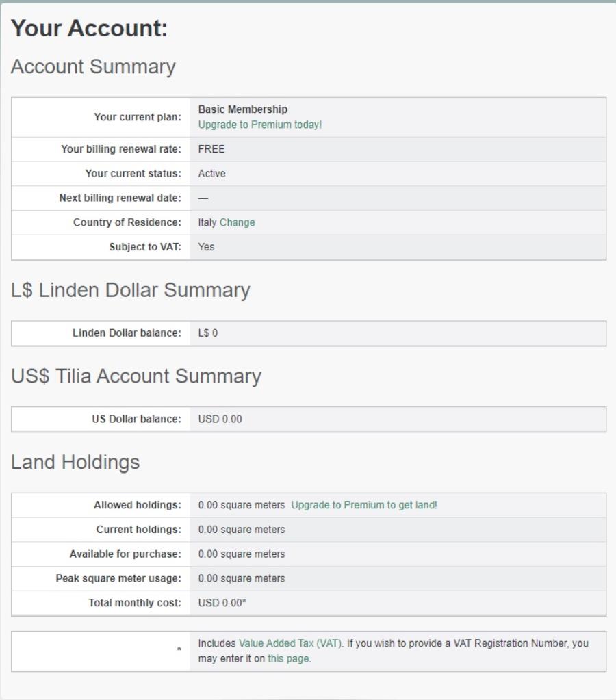Viewport: 616px width, 700px height.
Task: Click the Account Summary heading
Action: point(93,67)
